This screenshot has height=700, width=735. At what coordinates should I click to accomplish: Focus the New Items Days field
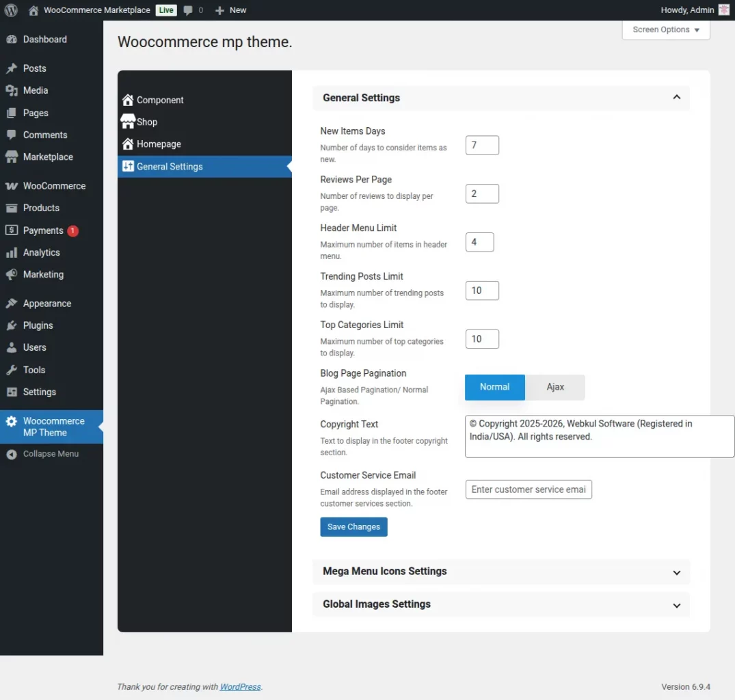(482, 145)
